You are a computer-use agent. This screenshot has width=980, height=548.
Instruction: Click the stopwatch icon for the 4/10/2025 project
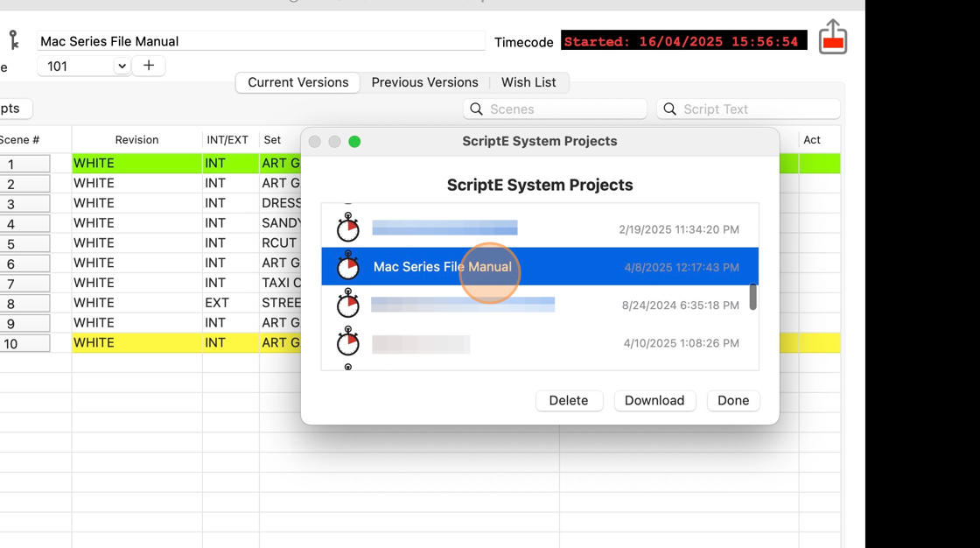click(x=348, y=341)
